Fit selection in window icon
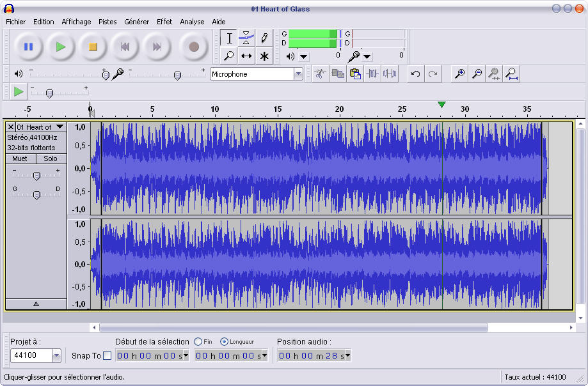The height and width of the screenshot is (386, 588). tap(494, 73)
